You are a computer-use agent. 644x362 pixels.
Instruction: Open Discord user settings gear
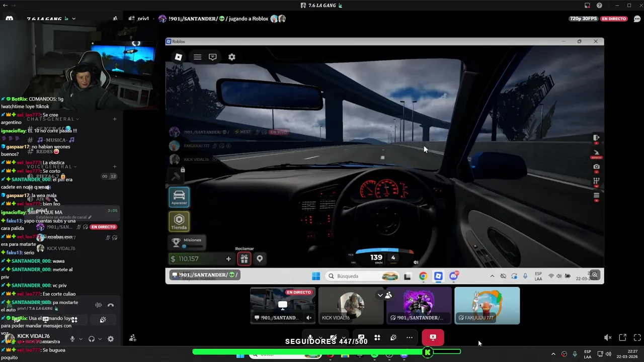pyautogui.click(x=111, y=339)
